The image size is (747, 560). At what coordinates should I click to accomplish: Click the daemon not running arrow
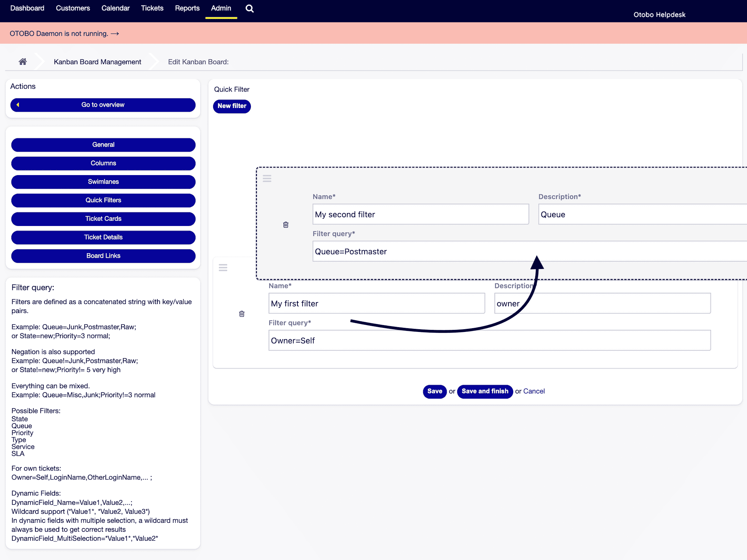pyautogui.click(x=115, y=33)
